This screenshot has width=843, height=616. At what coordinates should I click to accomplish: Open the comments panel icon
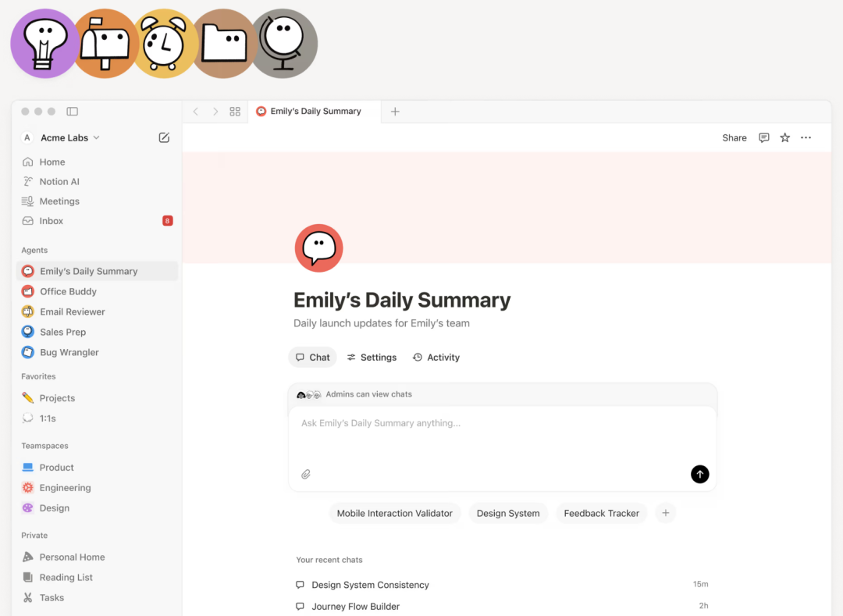tap(764, 137)
